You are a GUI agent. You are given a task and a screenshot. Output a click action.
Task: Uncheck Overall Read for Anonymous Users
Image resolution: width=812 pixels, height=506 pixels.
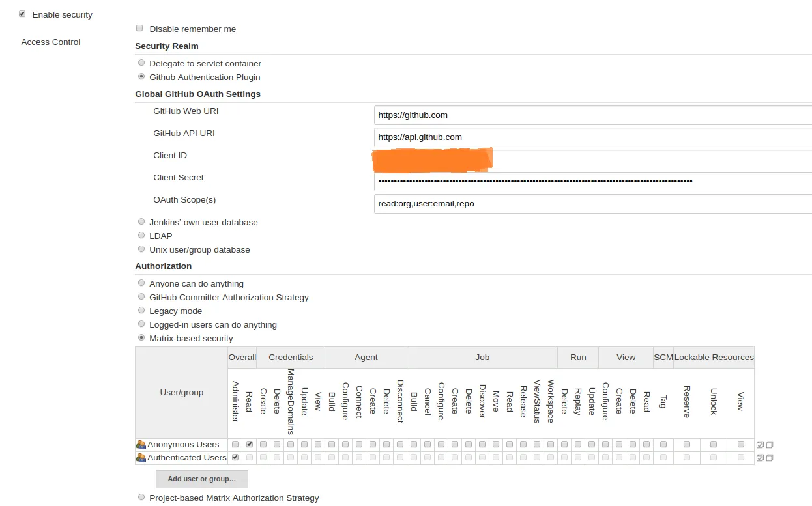pyautogui.click(x=249, y=444)
